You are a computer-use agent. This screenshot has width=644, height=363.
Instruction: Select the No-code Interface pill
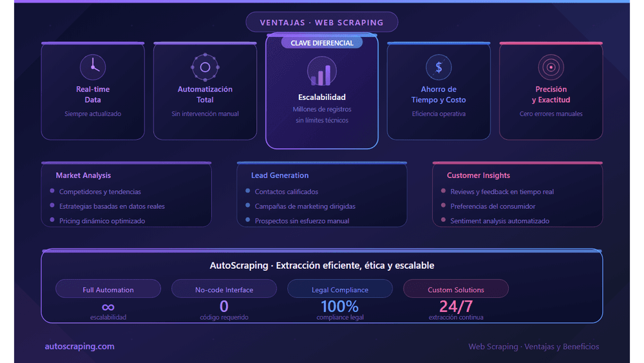[x=224, y=289]
